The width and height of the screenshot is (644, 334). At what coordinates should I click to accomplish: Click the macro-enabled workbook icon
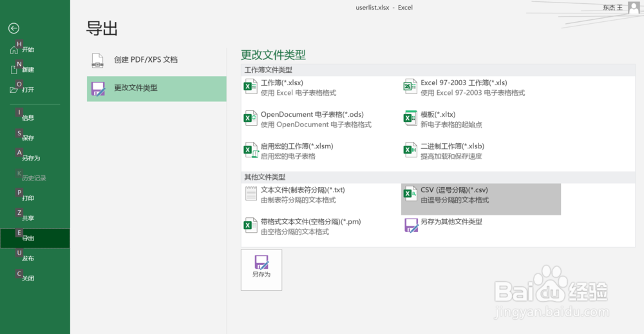click(x=251, y=150)
